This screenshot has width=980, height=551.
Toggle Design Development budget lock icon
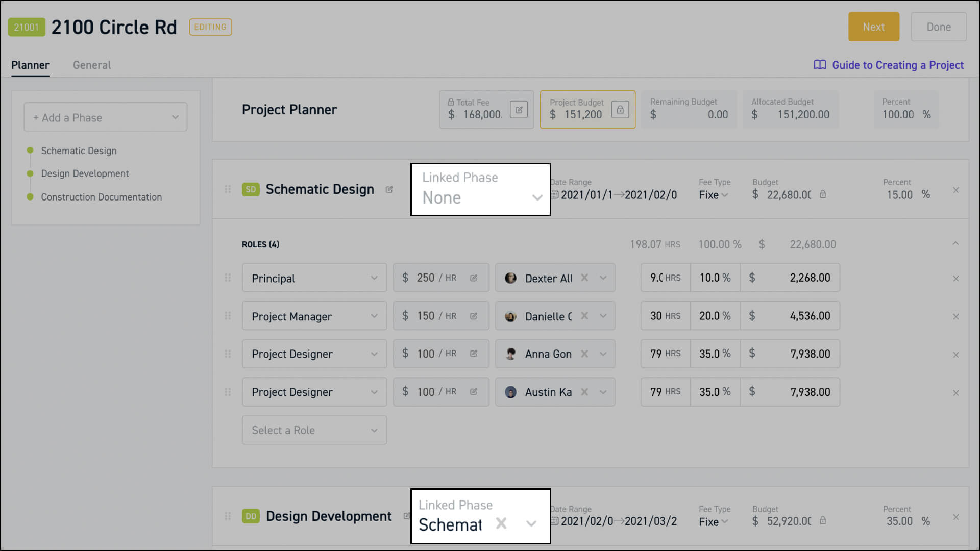[823, 521]
